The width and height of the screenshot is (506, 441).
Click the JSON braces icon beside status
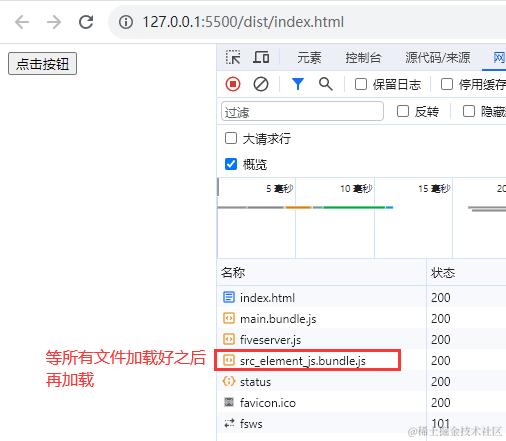click(229, 381)
